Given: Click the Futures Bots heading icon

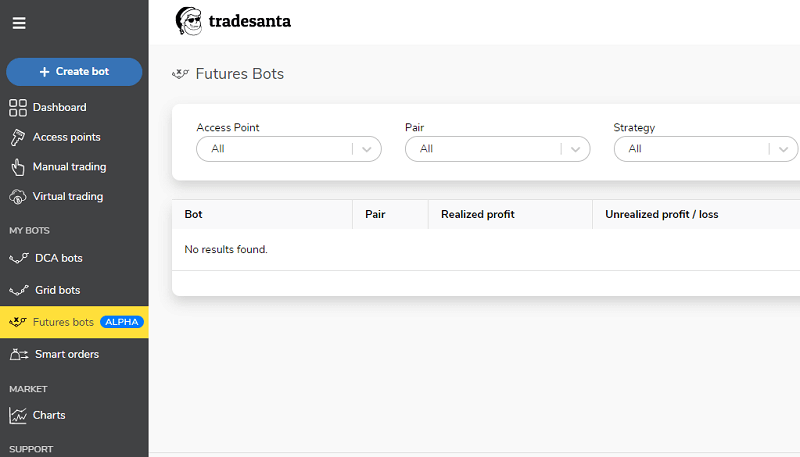Looking at the screenshot, I should (180, 74).
